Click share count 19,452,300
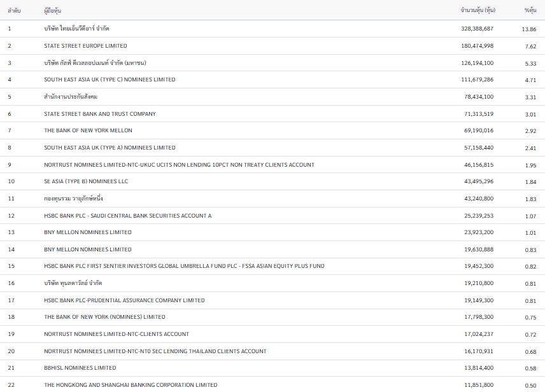 (479, 266)
